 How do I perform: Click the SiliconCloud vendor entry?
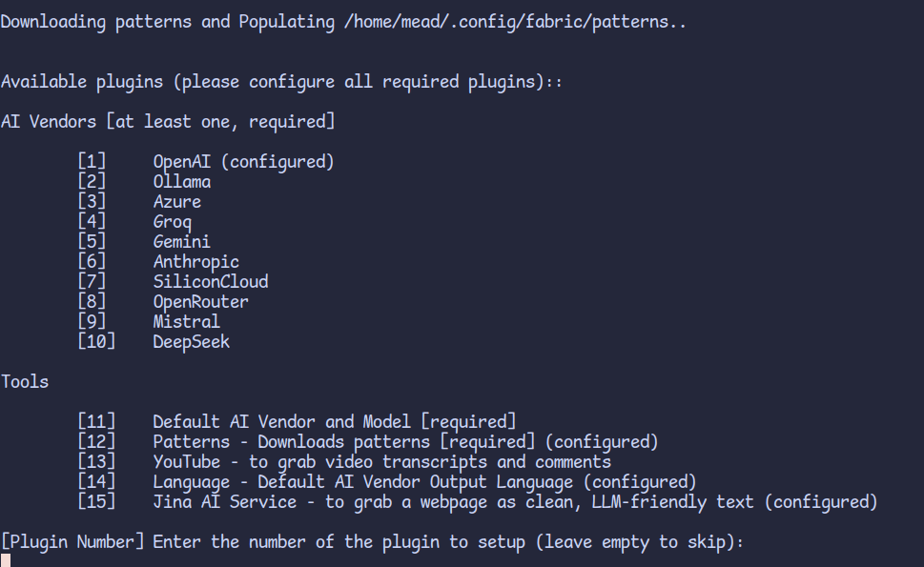(174, 281)
